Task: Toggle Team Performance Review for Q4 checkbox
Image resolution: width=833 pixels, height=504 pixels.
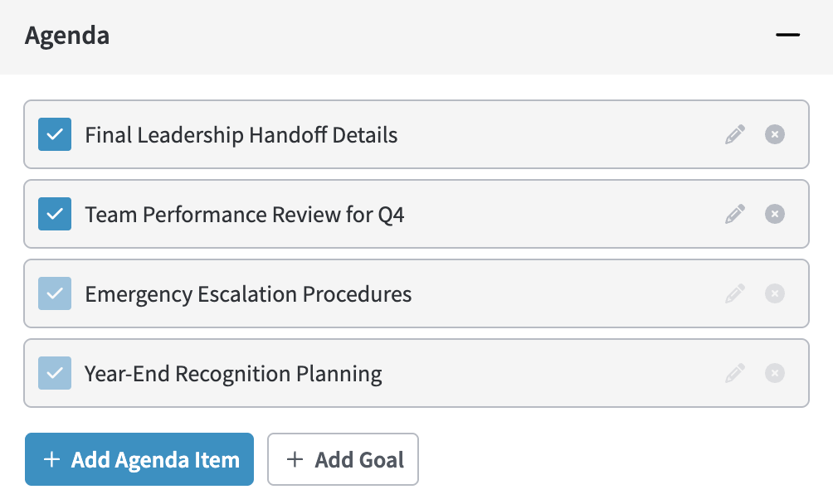Action: (x=55, y=214)
